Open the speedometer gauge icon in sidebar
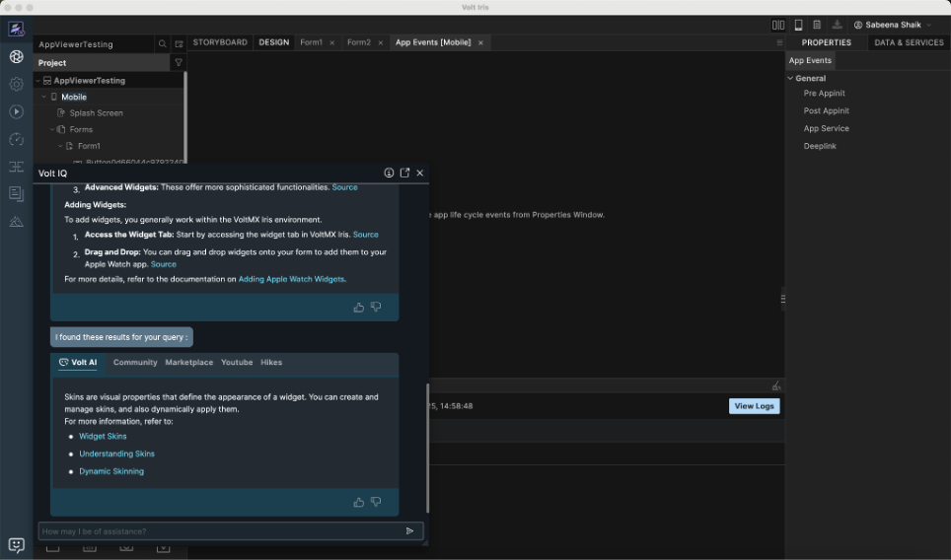The image size is (951, 560). click(17, 139)
